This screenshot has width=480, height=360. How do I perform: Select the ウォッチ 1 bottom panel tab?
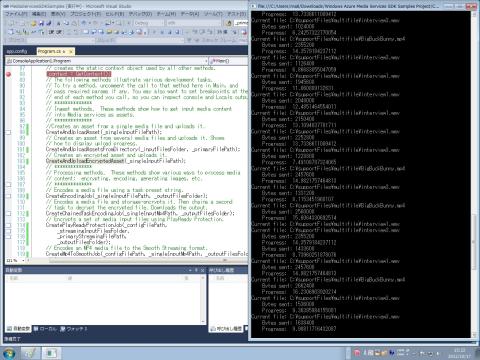pyautogui.click(x=74, y=329)
